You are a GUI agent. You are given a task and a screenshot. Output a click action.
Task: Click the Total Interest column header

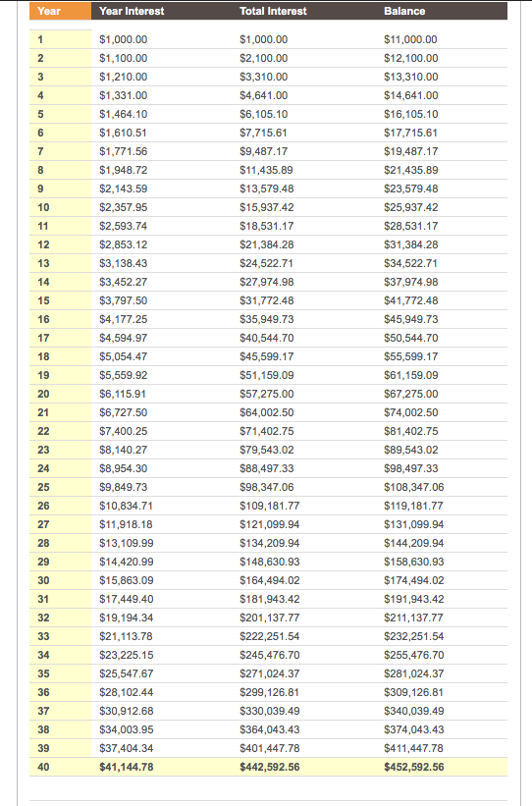[273, 11]
